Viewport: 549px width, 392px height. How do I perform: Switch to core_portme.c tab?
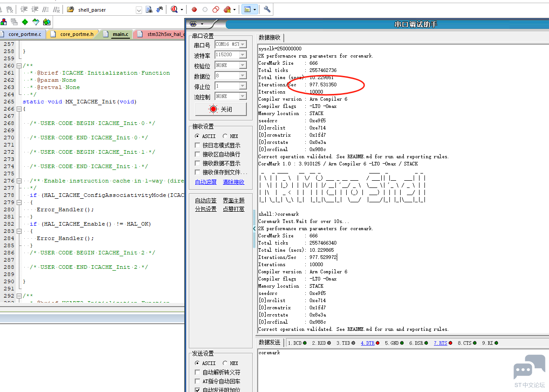23,34
